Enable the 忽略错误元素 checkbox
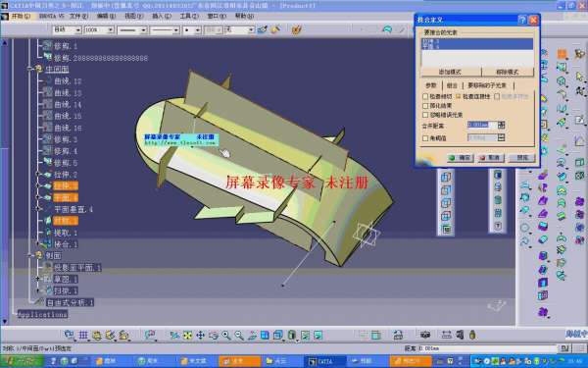Screen dimensions: 588x368 pos(425,115)
